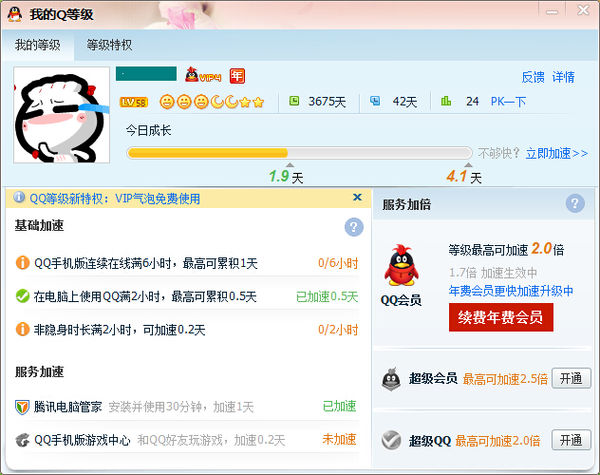Viewport: 600px width, 475px height.
Task: Click the help icon beside 基础加速
Action: (354, 227)
